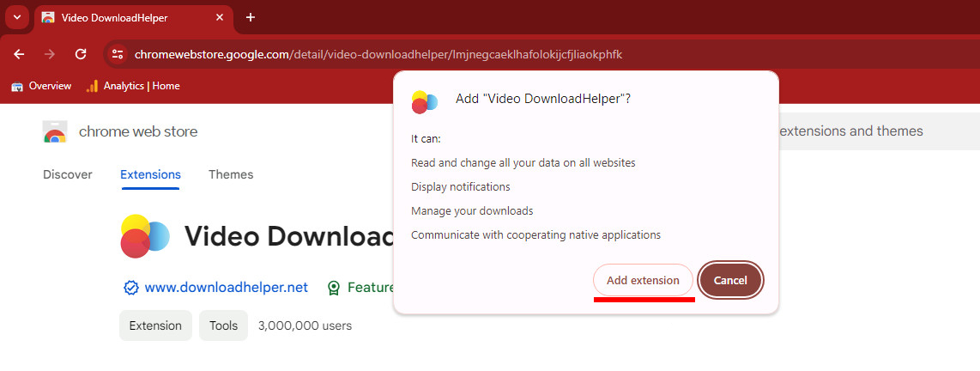Open site information icon in address bar
This screenshot has height=371, width=980.
pos(118,54)
